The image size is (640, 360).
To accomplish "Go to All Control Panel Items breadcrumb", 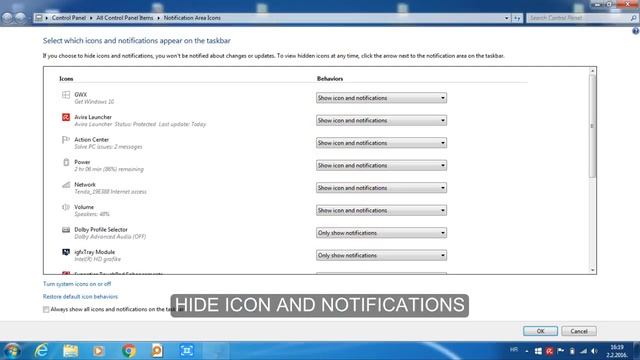I will click(x=124, y=18).
